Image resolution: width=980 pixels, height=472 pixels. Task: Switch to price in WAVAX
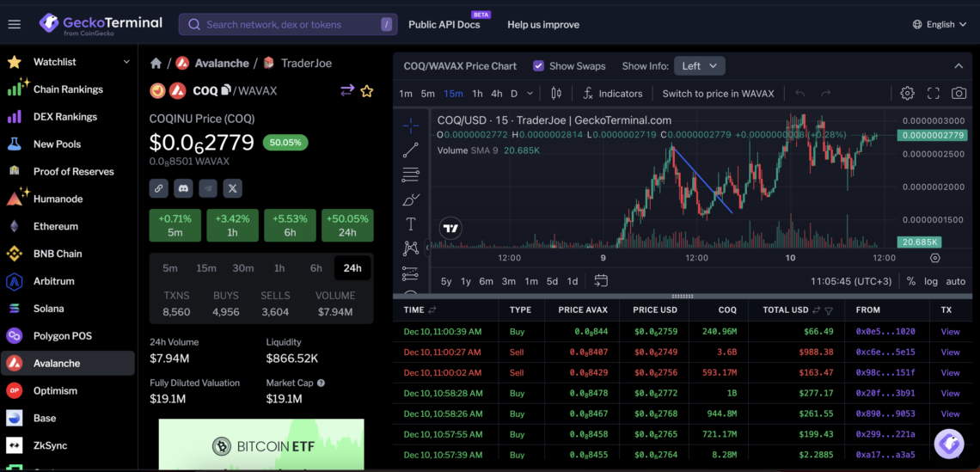718,93
